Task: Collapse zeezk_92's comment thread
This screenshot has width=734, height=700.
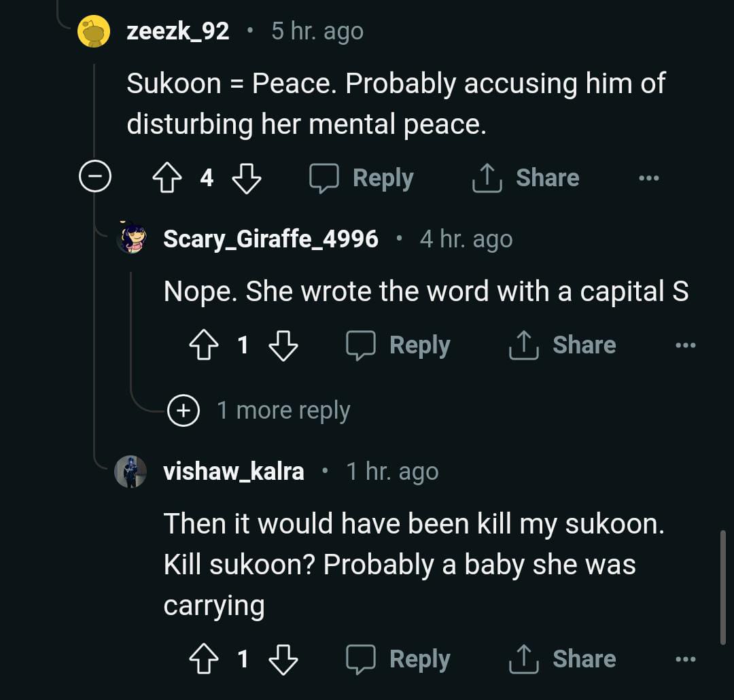Action: [x=94, y=178]
